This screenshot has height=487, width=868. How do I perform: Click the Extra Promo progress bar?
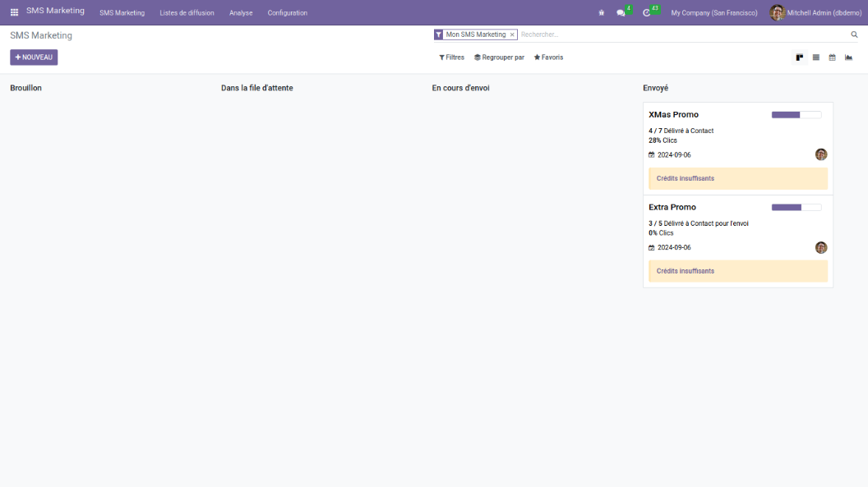[796, 207]
